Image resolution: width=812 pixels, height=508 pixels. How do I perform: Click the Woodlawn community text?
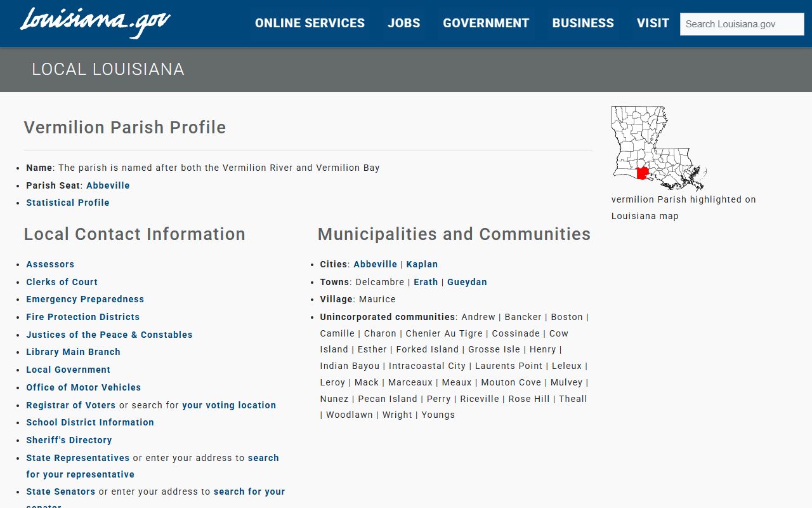point(350,415)
